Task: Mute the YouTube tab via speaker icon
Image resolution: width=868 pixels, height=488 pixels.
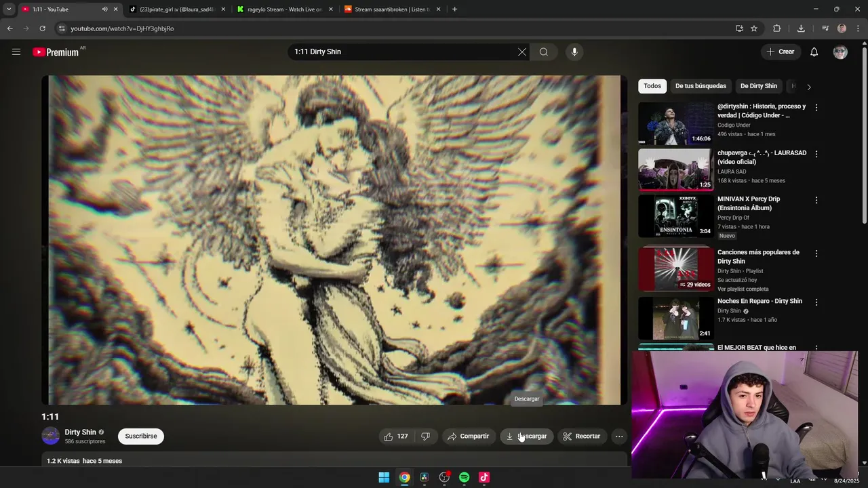Action: [x=104, y=9]
